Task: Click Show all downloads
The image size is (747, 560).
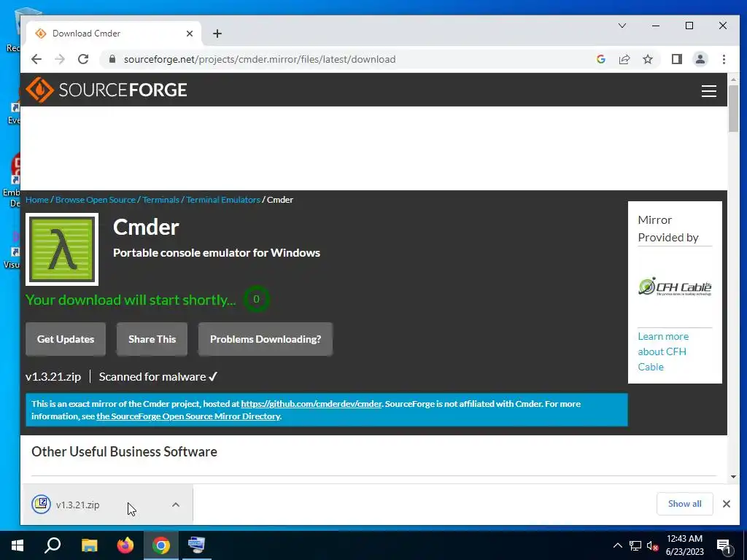Action: click(684, 504)
